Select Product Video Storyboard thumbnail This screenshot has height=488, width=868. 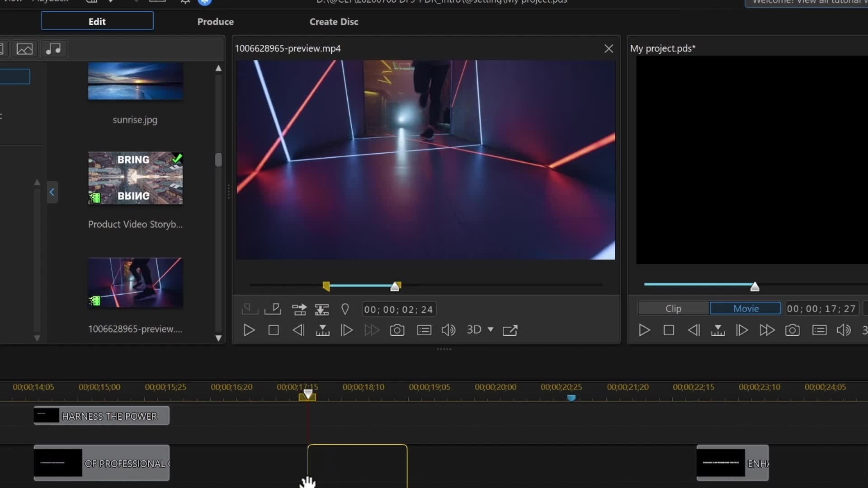click(x=135, y=178)
